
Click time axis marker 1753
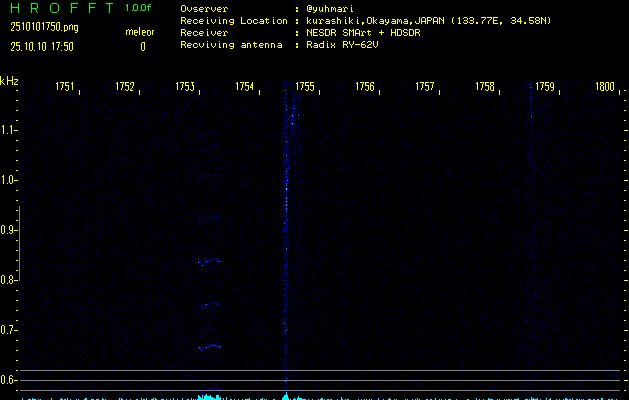[185, 86]
